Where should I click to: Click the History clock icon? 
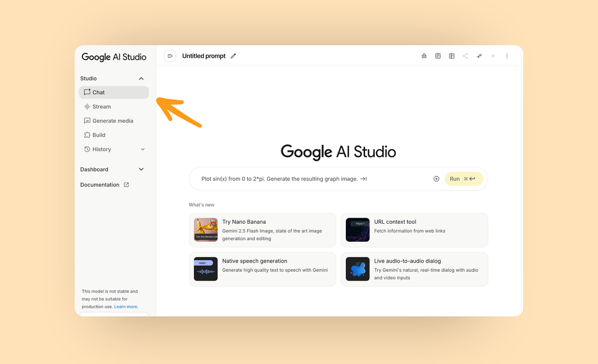point(87,149)
